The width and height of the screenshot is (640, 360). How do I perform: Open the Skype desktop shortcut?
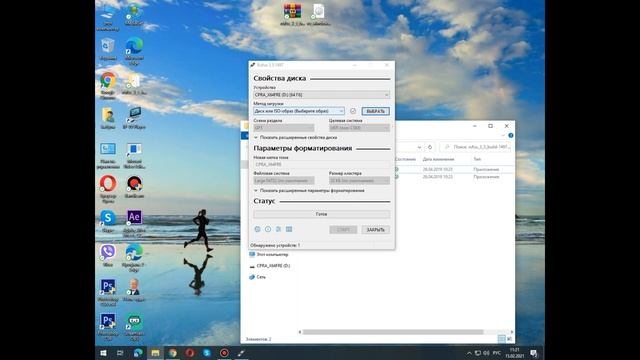click(x=108, y=222)
